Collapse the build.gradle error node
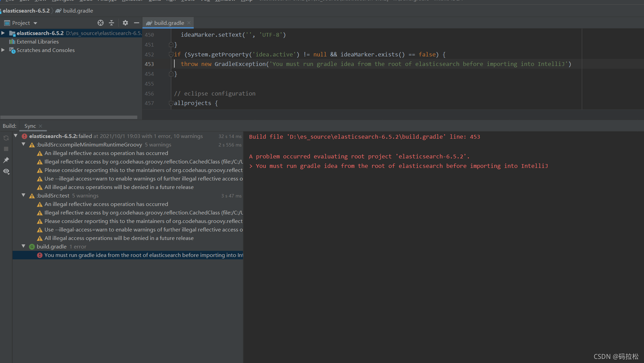Image resolution: width=644 pixels, height=363 pixels. (x=23, y=246)
